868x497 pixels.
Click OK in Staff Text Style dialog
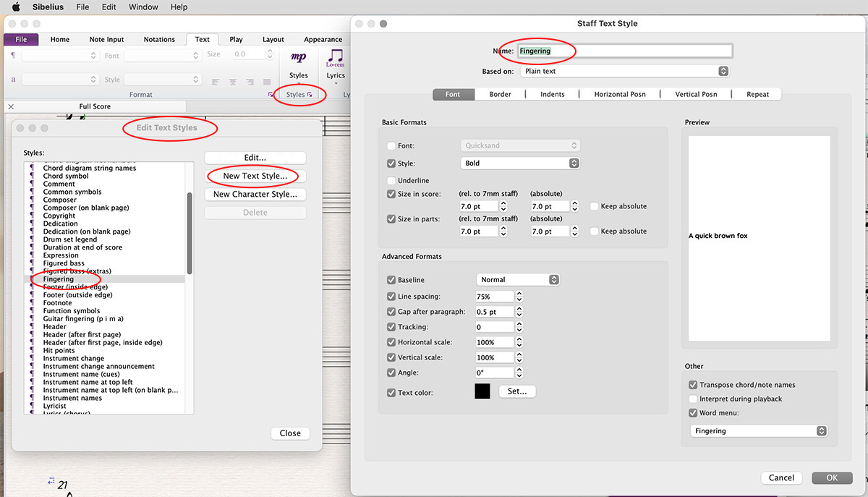[832, 477]
